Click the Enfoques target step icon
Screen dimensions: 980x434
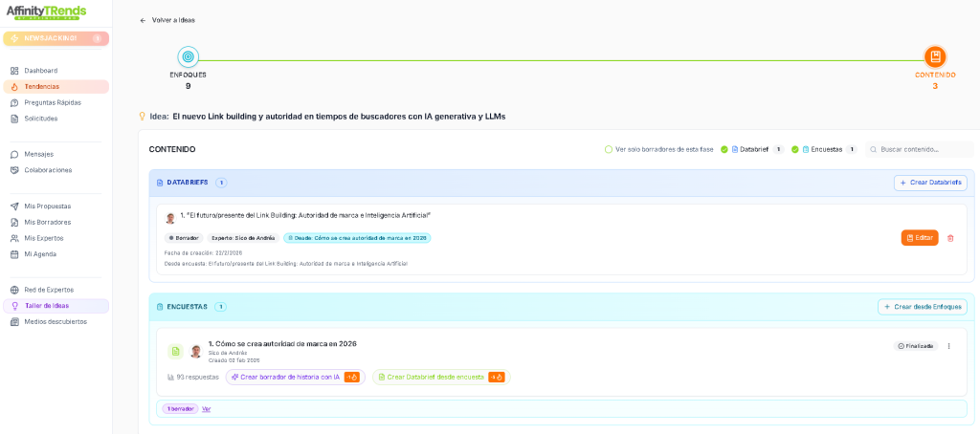click(x=188, y=56)
